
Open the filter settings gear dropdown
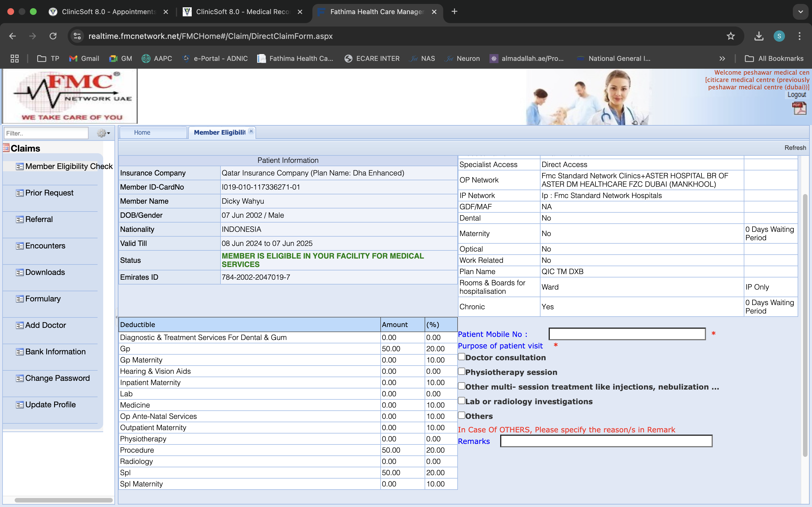tap(103, 133)
